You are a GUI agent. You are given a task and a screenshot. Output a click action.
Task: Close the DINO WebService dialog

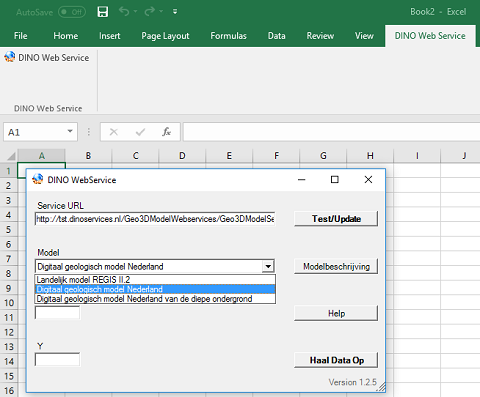[368, 180]
